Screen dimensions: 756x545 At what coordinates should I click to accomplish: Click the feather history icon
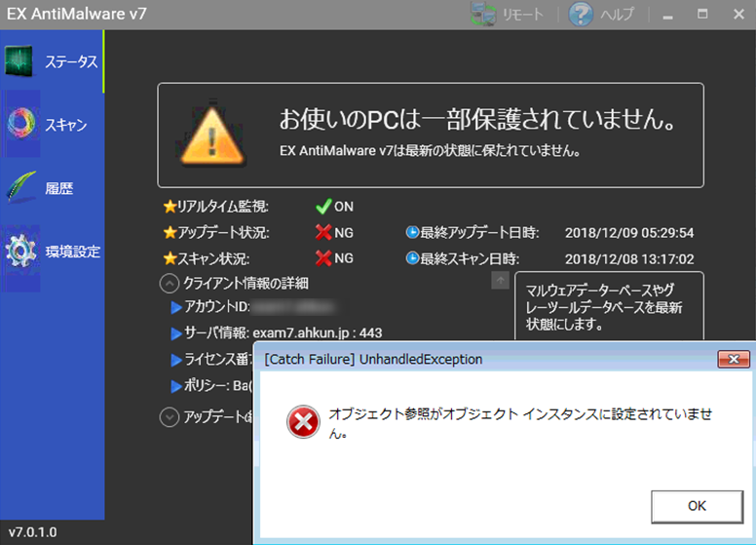pyautogui.click(x=20, y=186)
